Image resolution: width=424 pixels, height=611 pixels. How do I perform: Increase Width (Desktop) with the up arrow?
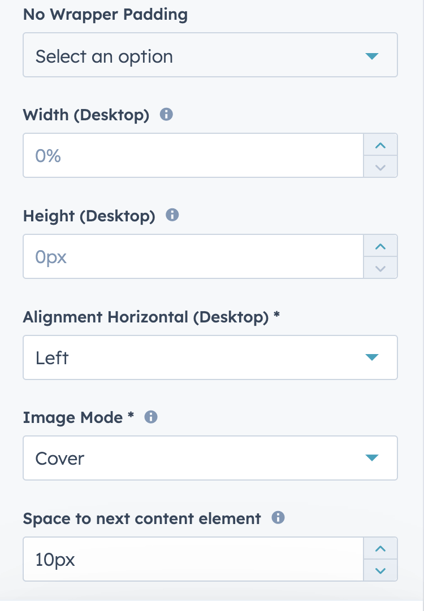click(x=380, y=145)
